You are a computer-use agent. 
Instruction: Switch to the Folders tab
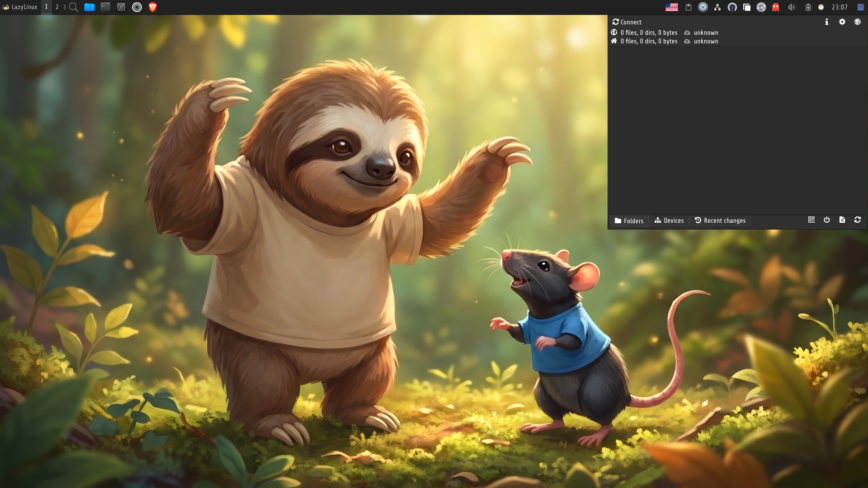[629, 221]
